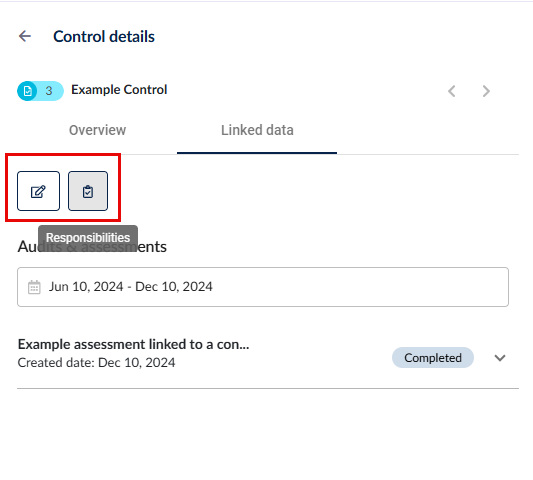The height and width of the screenshot is (480, 533).
Task: Click the Dec 10, 2024 end date in range
Action: tap(174, 287)
